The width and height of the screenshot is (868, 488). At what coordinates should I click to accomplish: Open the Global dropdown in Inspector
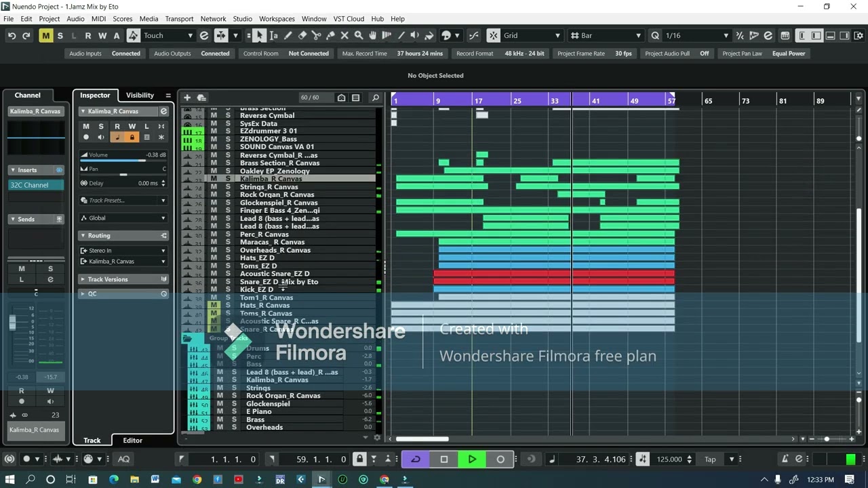coord(123,218)
